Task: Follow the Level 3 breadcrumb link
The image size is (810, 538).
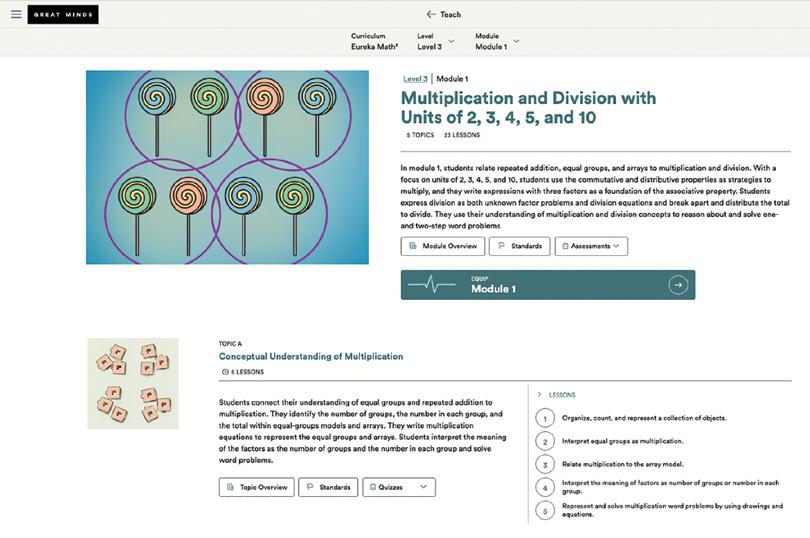Action: pos(415,79)
